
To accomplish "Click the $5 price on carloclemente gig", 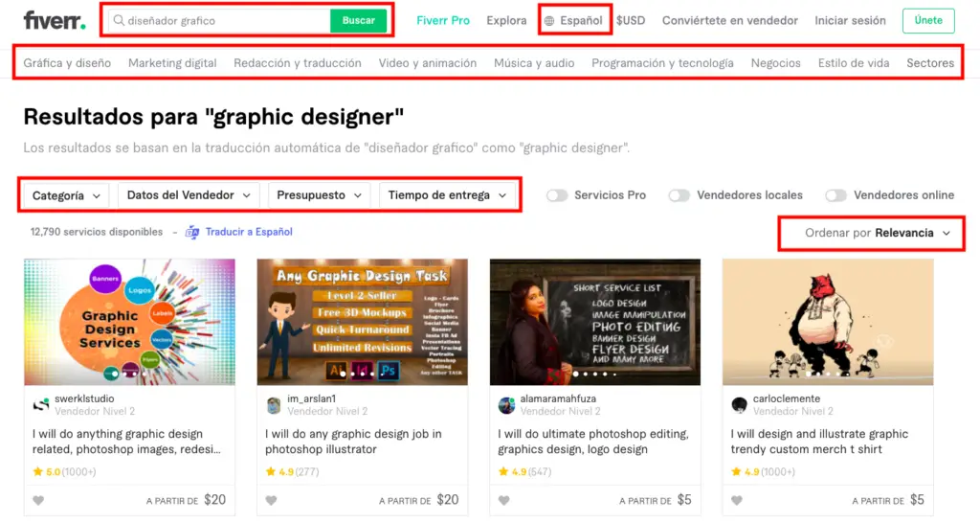I will pos(917,500).
